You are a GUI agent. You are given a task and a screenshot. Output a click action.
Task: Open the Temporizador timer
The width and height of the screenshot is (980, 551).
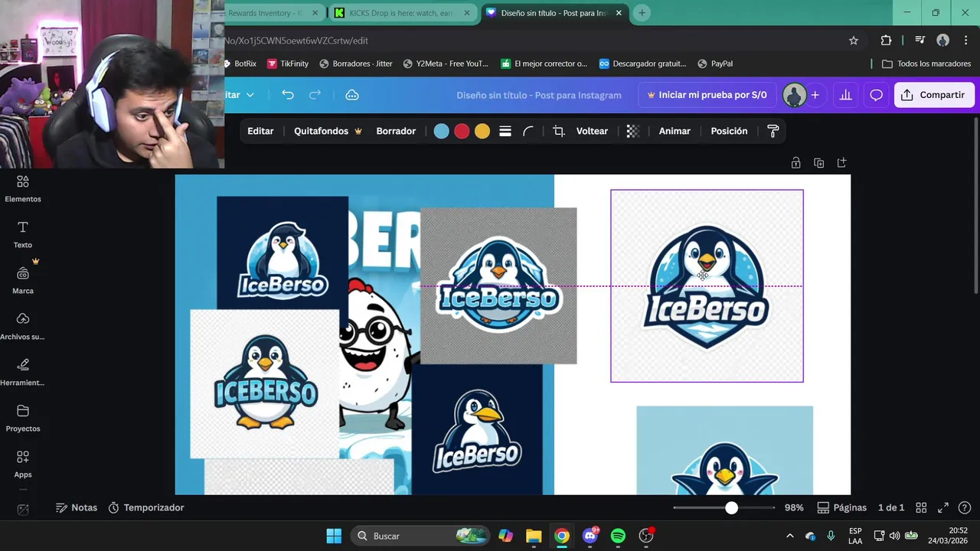tap(146, 507)
